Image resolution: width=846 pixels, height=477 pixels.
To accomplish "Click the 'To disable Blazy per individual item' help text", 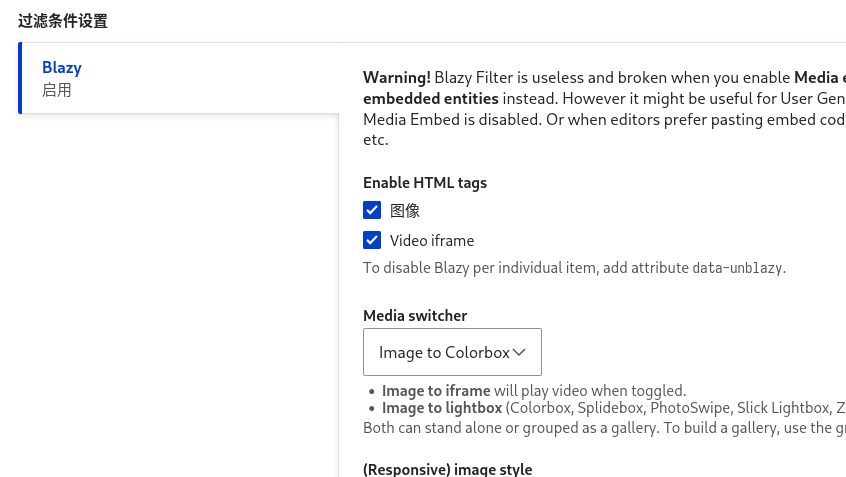I will click(525, 268).
